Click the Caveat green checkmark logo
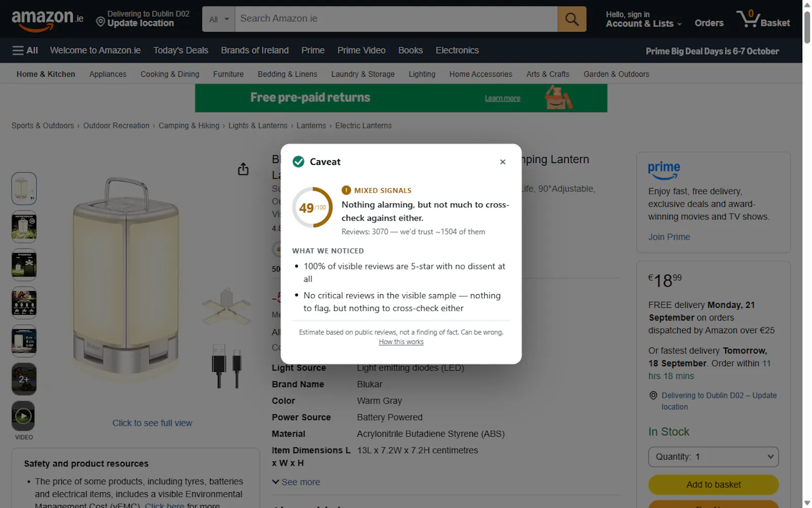812x508 pixels. click(298, 162)
